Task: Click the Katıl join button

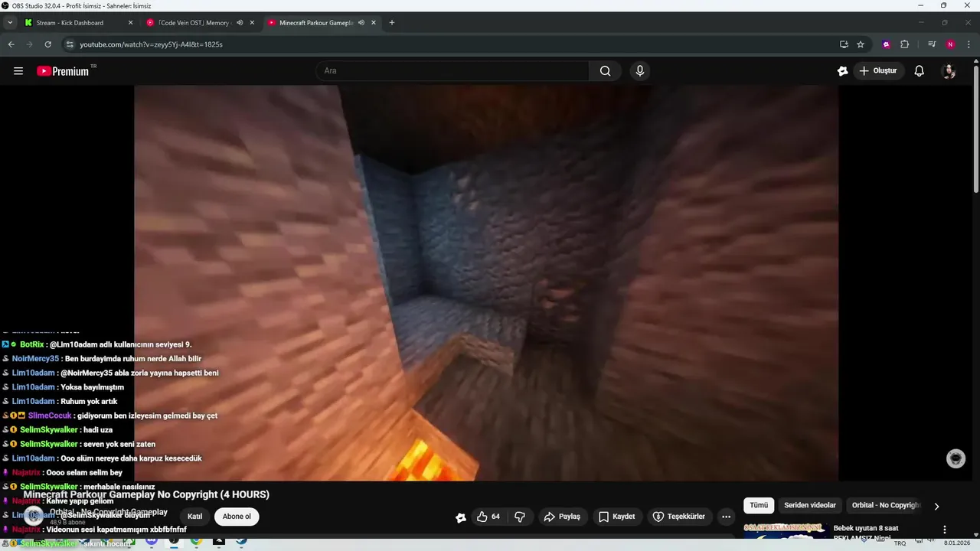Action: [x=195, y=517]
